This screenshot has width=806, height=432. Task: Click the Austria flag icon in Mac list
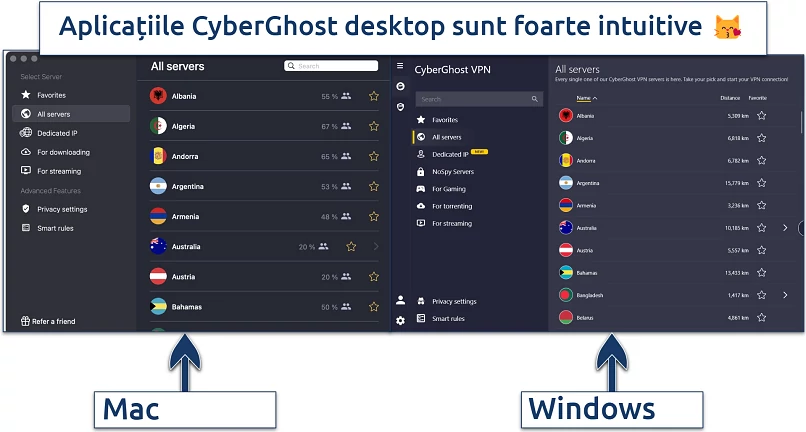(158, 276)
